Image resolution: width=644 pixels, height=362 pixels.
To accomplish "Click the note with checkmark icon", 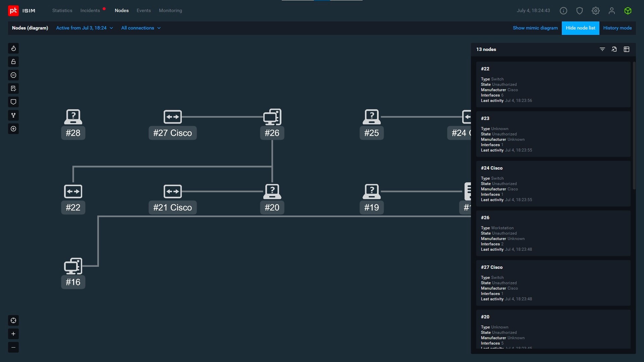I will click(13, 88).
